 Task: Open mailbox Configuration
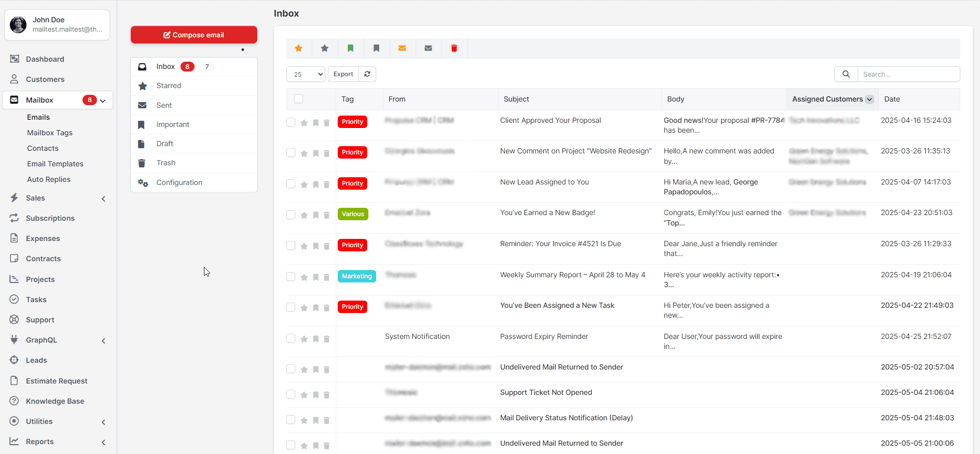pos(194,182)
